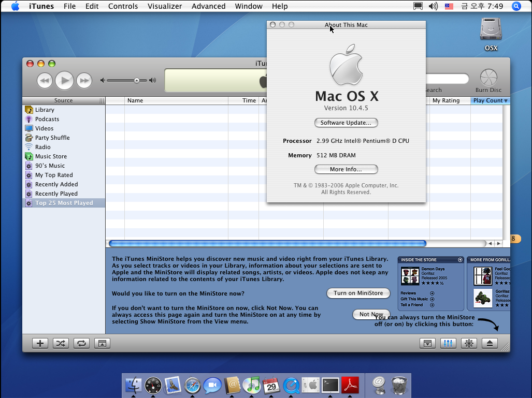Screen dimensions: 532x398
Task: Click the iTunes Play button
Action: click(64, 81)
